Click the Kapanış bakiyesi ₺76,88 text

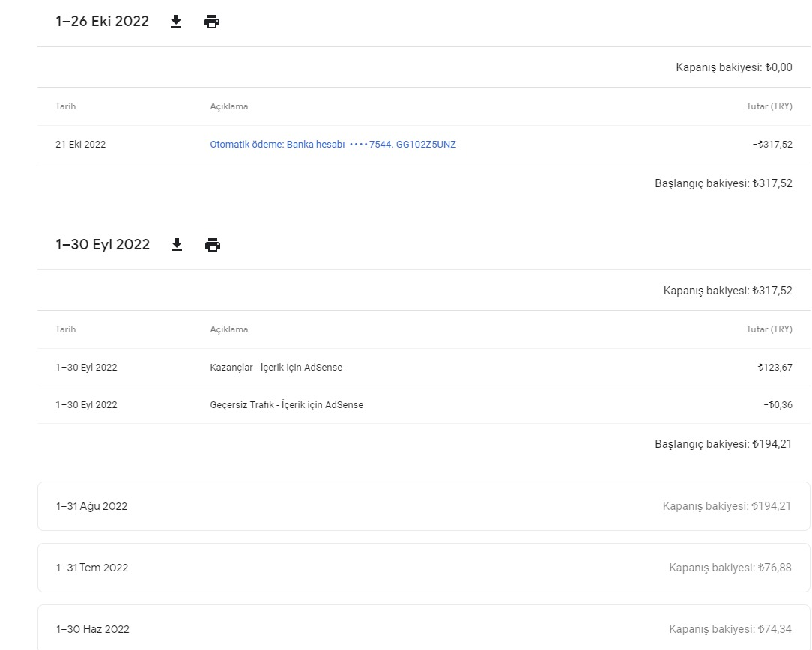[x=730, y=568]
